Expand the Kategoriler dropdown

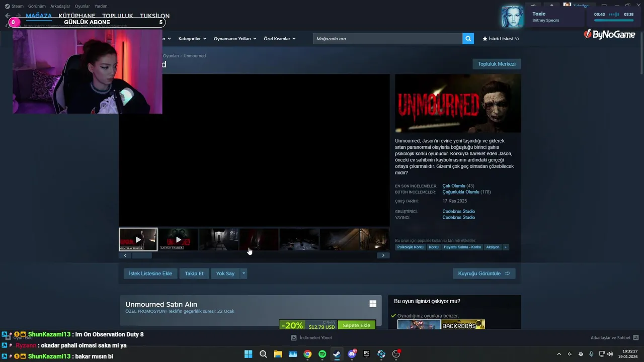pos(193,39)
